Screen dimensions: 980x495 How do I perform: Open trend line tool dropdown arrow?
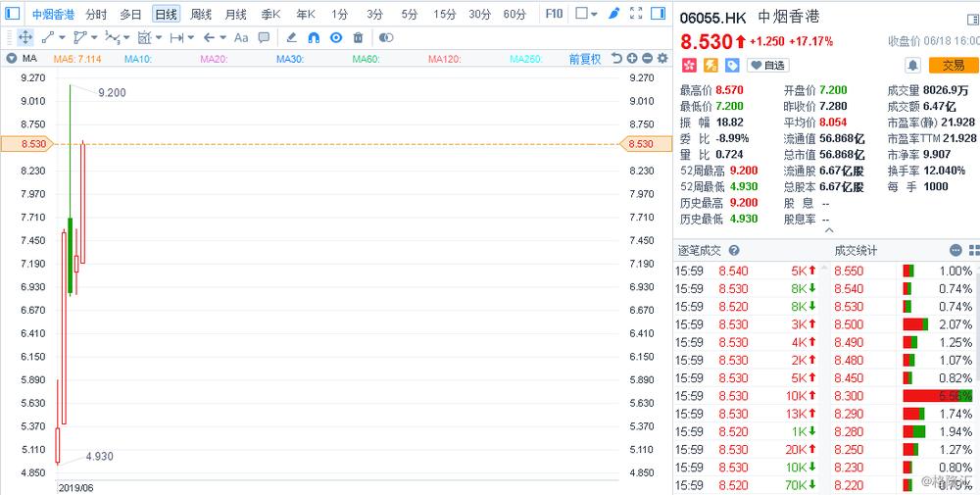(61, 38)
